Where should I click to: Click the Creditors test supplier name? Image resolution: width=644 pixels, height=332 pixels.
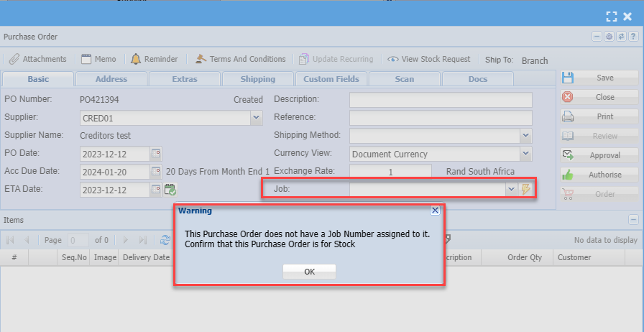click(105, 136)
